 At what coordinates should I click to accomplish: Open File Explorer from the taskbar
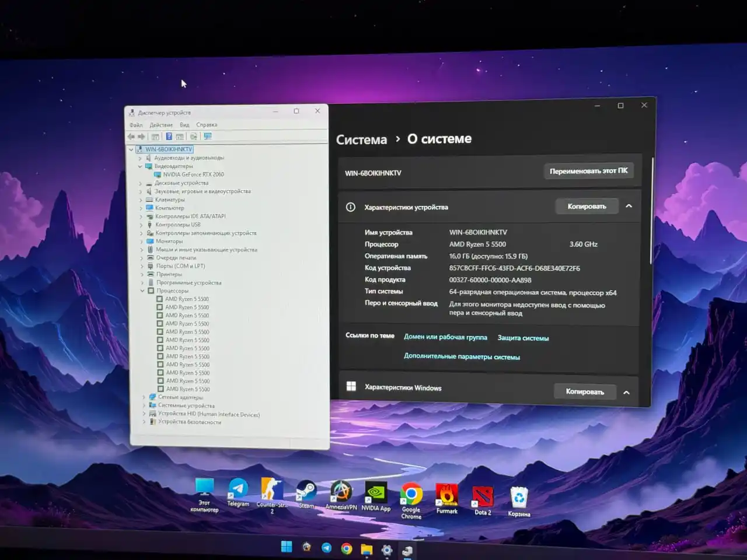click(366, 549)
